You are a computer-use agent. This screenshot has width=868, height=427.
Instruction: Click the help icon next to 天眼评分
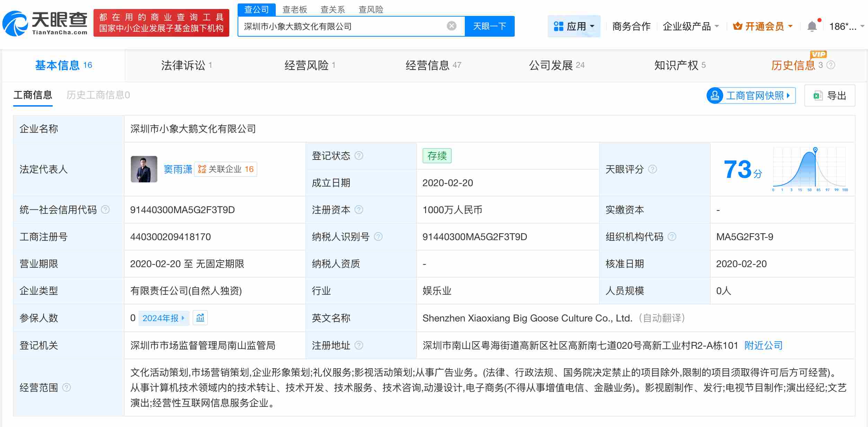(653, 169)
